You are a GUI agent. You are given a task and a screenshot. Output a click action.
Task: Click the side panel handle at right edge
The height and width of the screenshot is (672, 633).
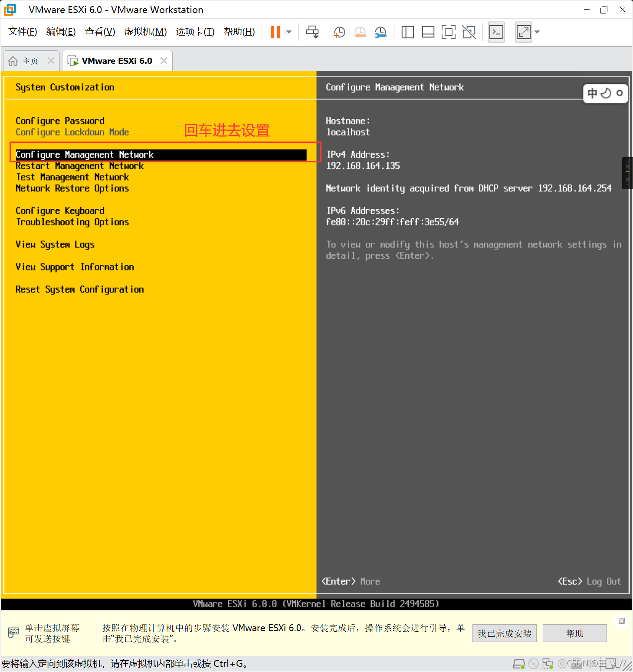pyautogui.click(x=627, y=173)
